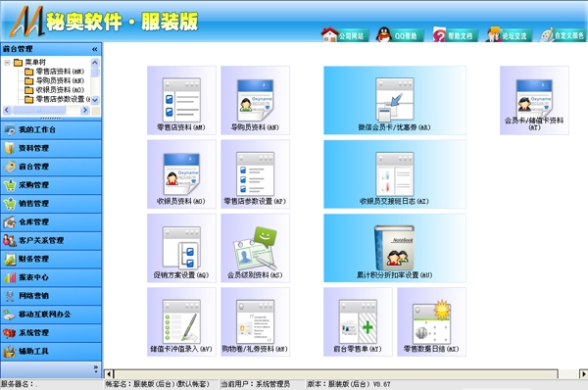Click tree scrollbar up arrow
Image resolution: width=588 pixels, height=390 pixels.
[x=95, y=63]
